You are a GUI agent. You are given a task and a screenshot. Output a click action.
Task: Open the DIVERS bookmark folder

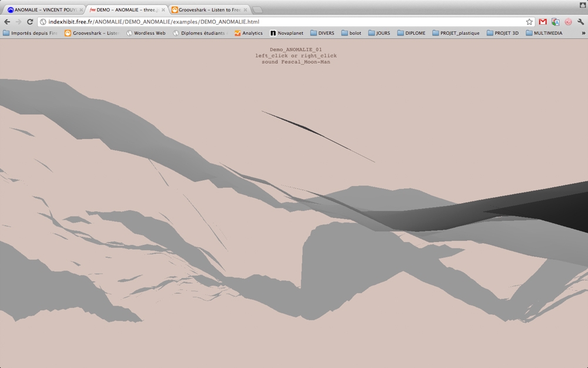pyautogui.click(x=322, y=34)
